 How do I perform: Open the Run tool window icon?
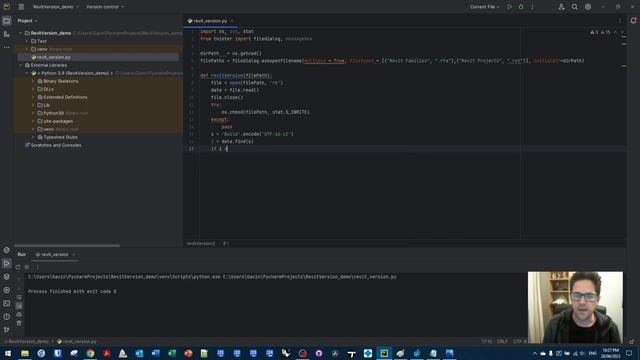(7, 263)
